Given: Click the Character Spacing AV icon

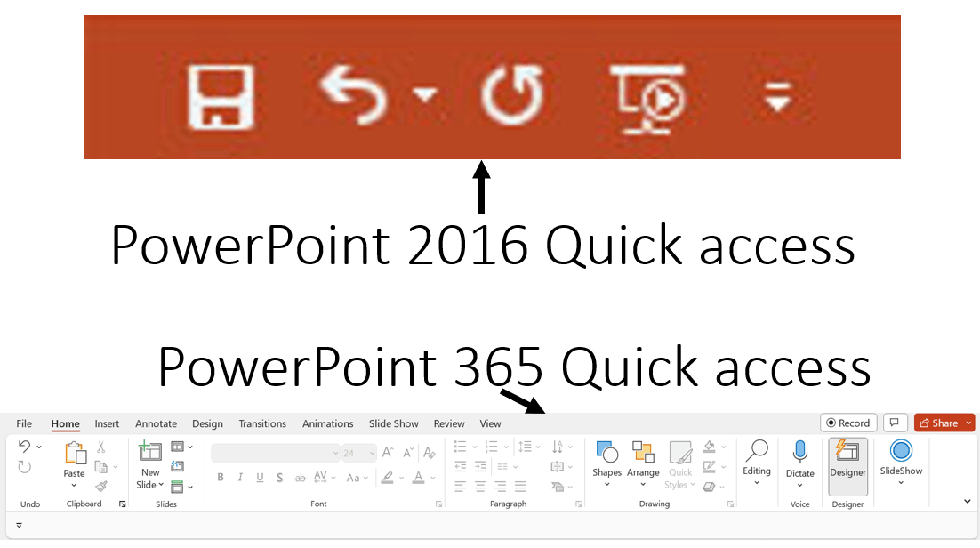Looking at the screenshot, I should 321,478.
